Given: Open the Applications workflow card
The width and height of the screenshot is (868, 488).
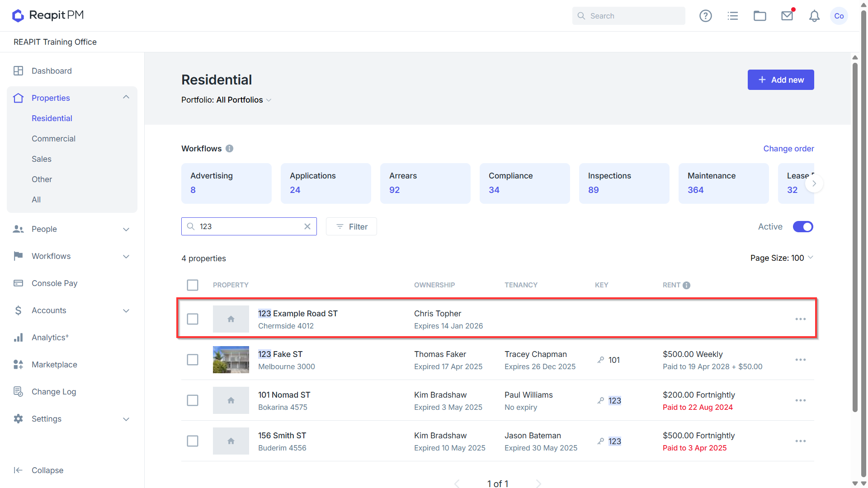Looking at the screenshot, I should pos(326,183).
